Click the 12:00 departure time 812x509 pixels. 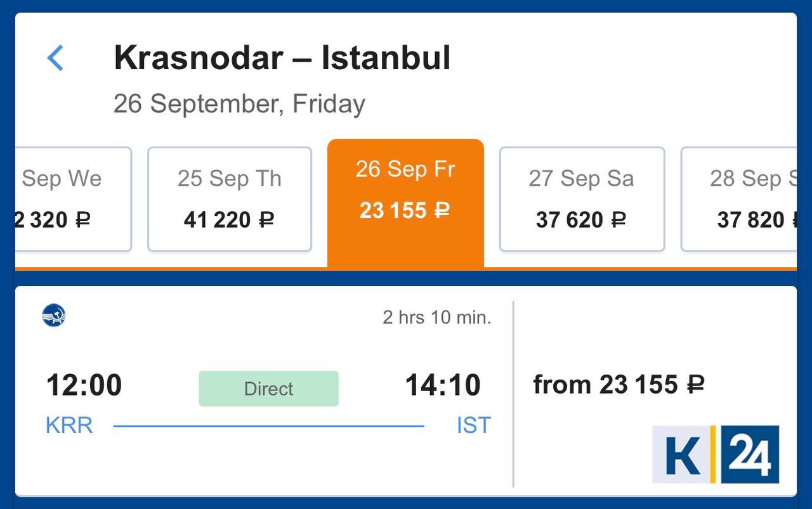[x=84, y=385]
